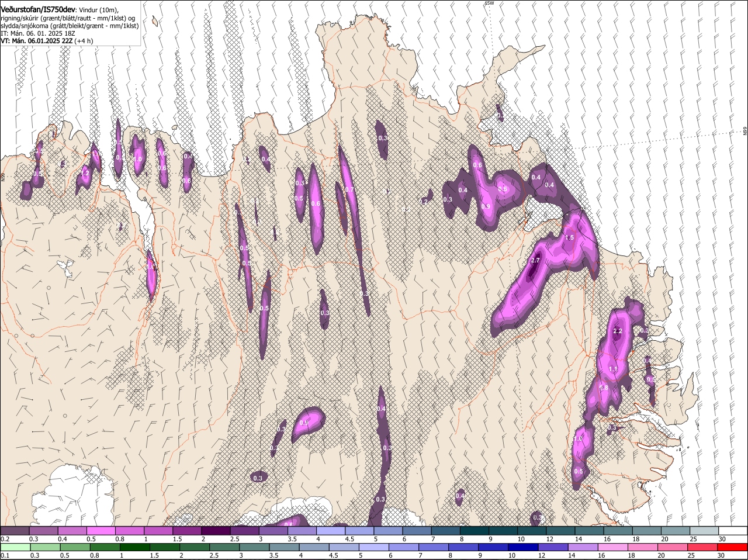Click the 15W longitude label at the top
The image size is (748, 560).
tap(489, 3)
